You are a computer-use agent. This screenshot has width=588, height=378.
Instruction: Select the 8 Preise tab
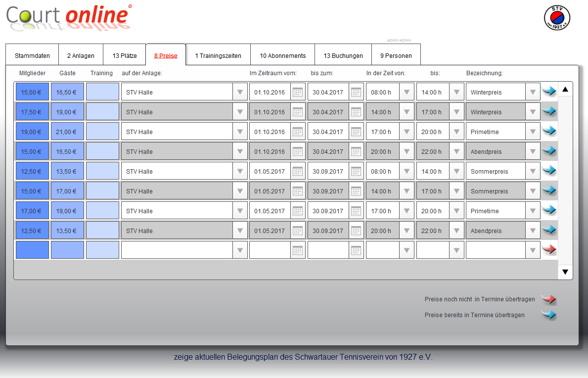point(166,55)
